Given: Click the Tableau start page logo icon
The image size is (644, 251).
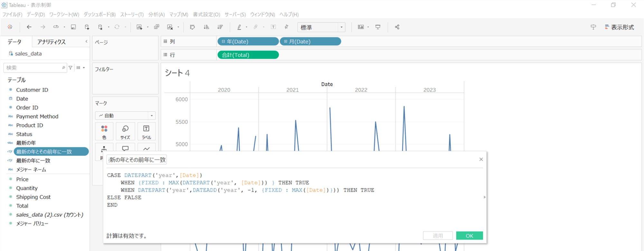Looking at the screenshot, I should pos(10,27).
